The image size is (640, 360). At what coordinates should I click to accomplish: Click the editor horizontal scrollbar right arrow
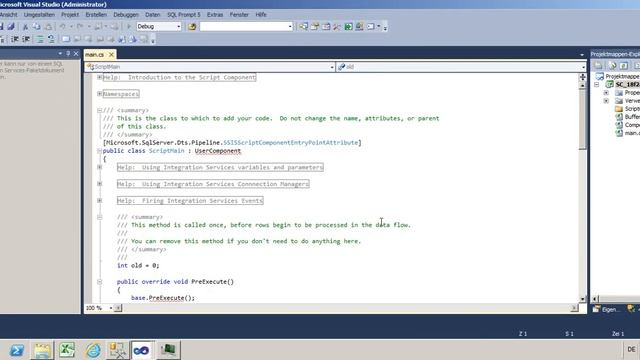(x=574, y=308)
